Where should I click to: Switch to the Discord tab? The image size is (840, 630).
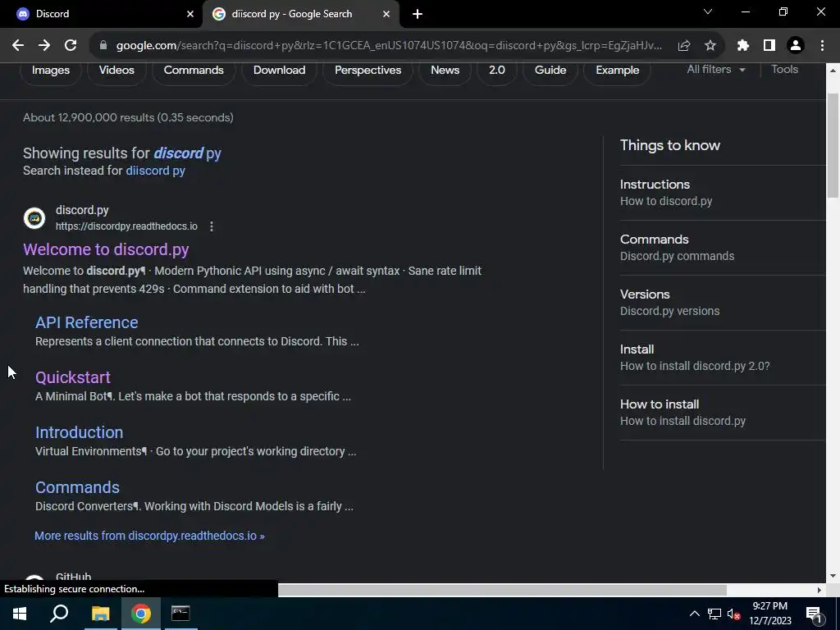102,14
